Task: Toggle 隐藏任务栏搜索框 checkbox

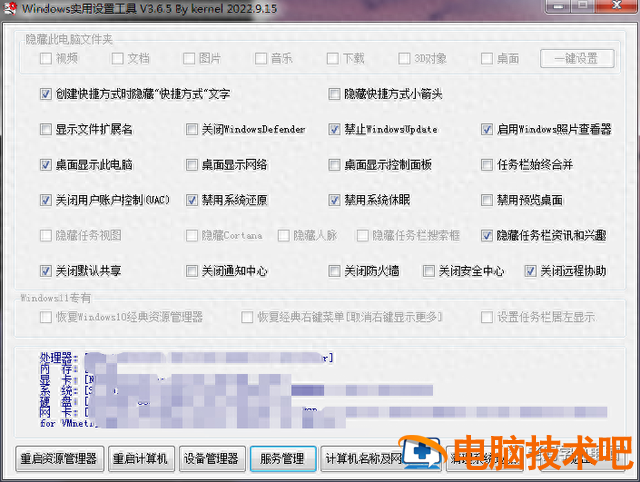Action: [362, 235]
